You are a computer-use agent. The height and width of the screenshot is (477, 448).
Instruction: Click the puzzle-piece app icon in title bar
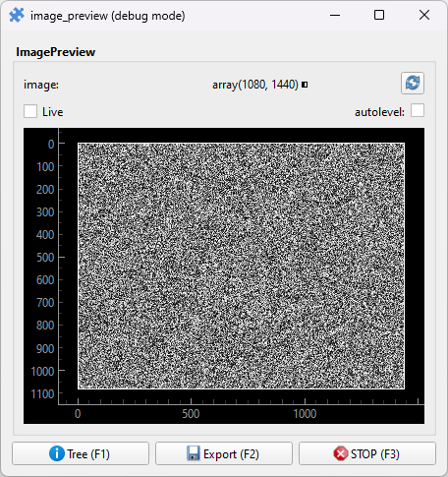(x=17, y=15)
